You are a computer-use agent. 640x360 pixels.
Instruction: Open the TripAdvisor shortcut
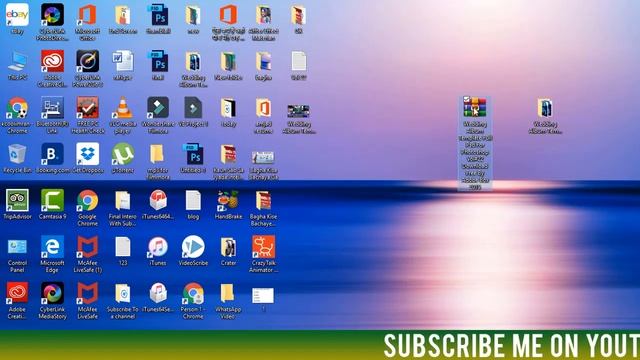point(17,201)
